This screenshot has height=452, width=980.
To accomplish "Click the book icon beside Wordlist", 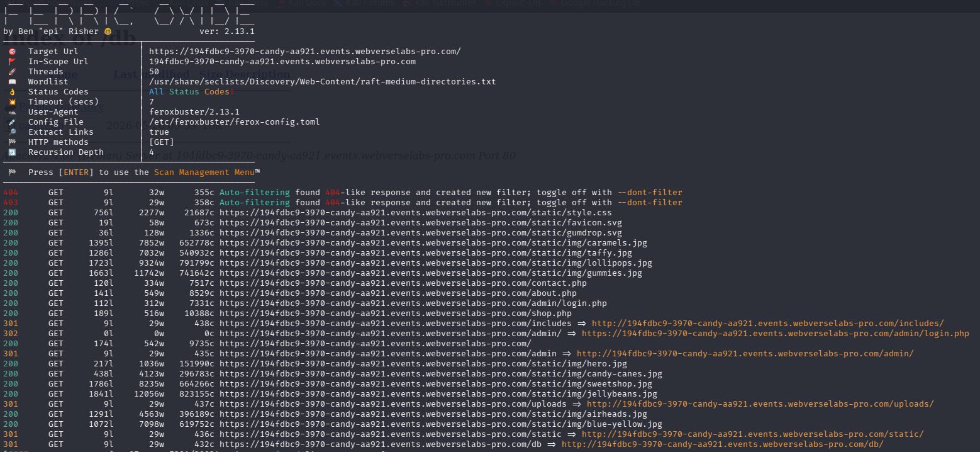I will (x=12, y=82).
